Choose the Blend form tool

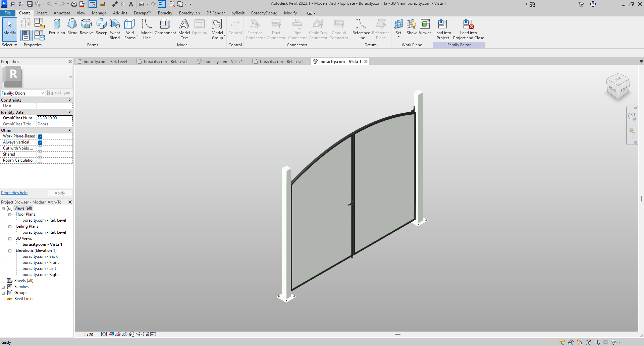click(x=72, y=27)
